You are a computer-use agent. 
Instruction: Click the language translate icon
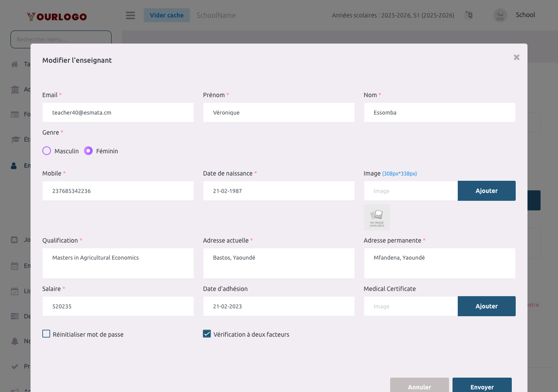pyautogui.click(x=469, y=15)
